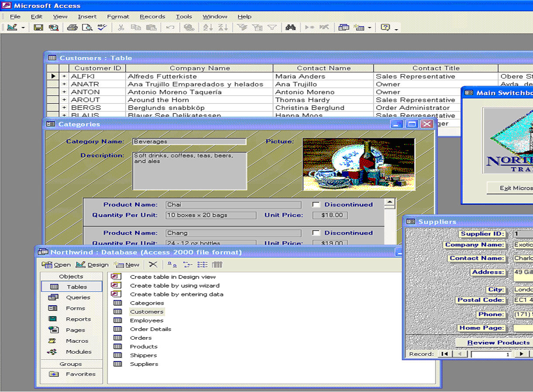Expand the ALFKI customer row
Viewport: 533px width, 392px height.
click(x=64, y=76)
